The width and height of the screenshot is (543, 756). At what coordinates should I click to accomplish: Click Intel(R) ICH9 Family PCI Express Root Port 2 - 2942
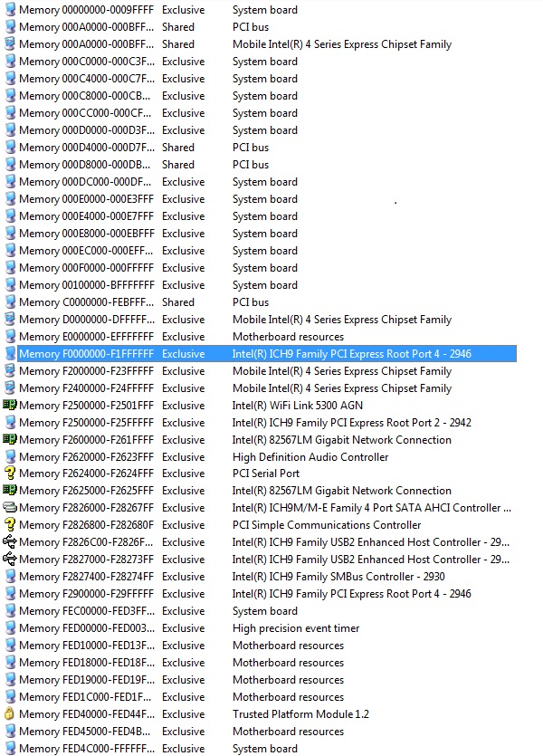352,422
